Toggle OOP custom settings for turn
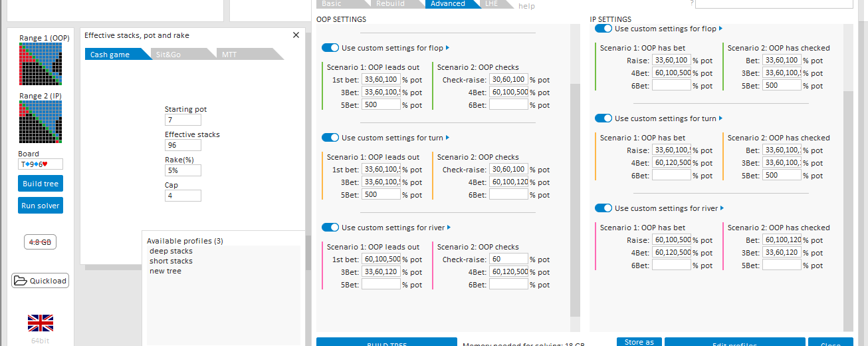The height and width of the screenshot is (346, 868). tap(330, 138)
